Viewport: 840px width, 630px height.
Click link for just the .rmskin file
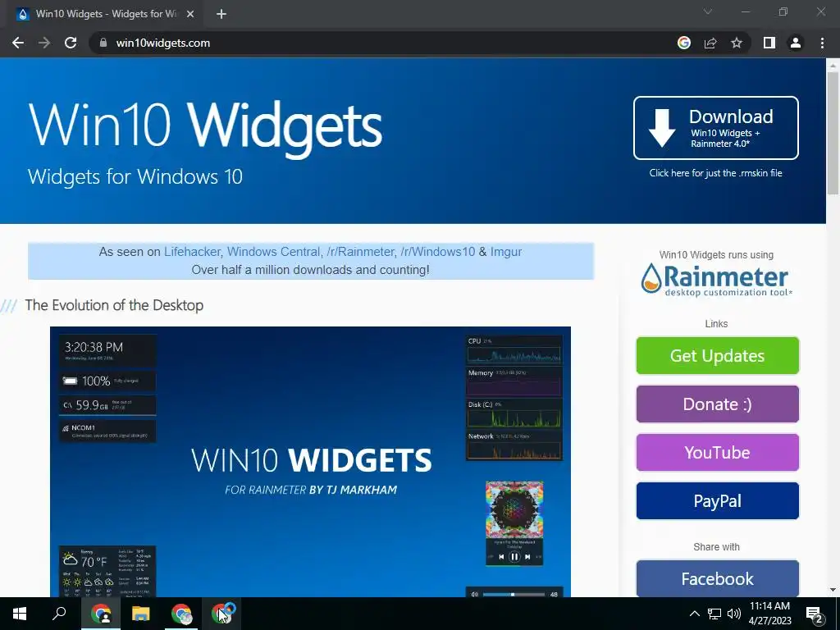point(715,173)
